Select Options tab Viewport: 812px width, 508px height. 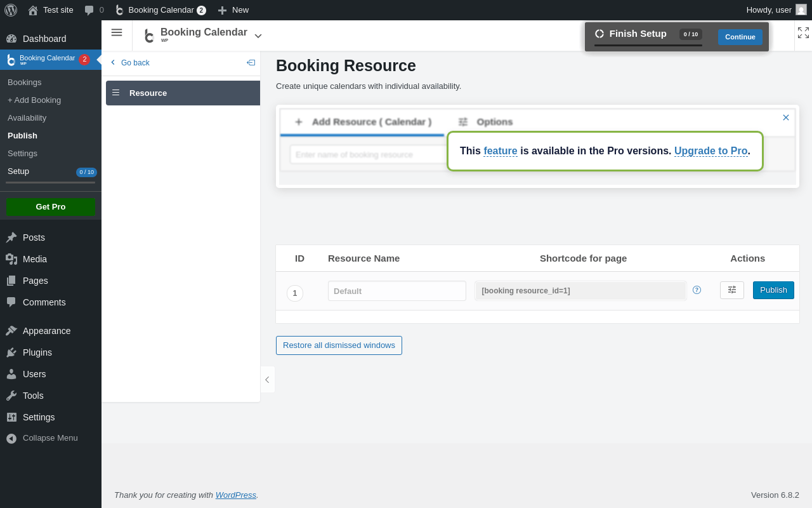coord(485,122)
